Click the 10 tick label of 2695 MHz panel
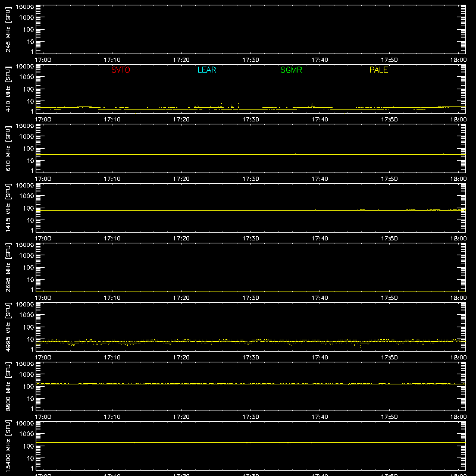The width and height of the screenshot is (476, 476). [30, 280]
